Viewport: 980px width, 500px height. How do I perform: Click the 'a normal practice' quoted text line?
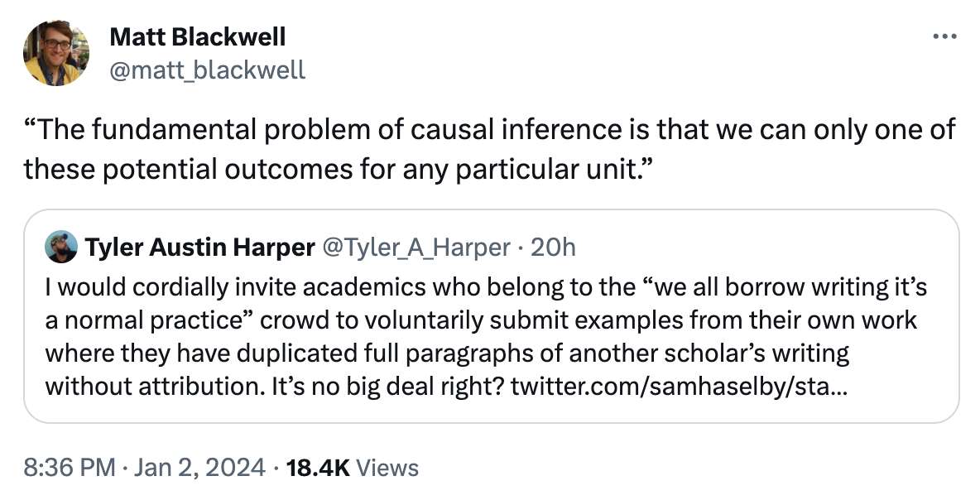click(481, 320)
